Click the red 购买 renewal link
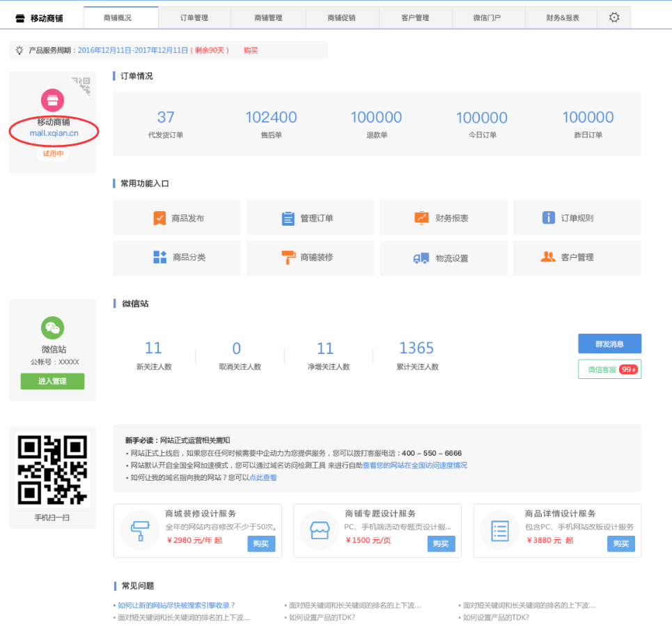The image size is (672, 643). click(251, 50)
